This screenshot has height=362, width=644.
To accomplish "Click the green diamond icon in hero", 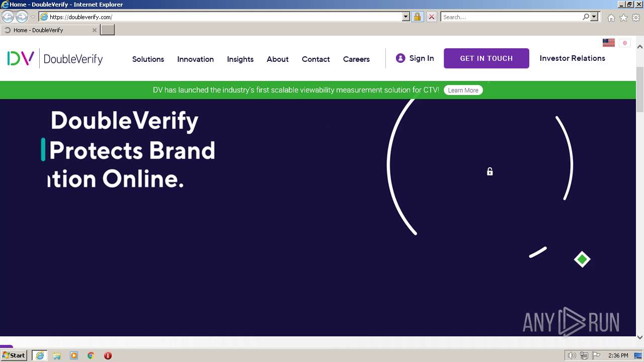I will click(582, 259).
